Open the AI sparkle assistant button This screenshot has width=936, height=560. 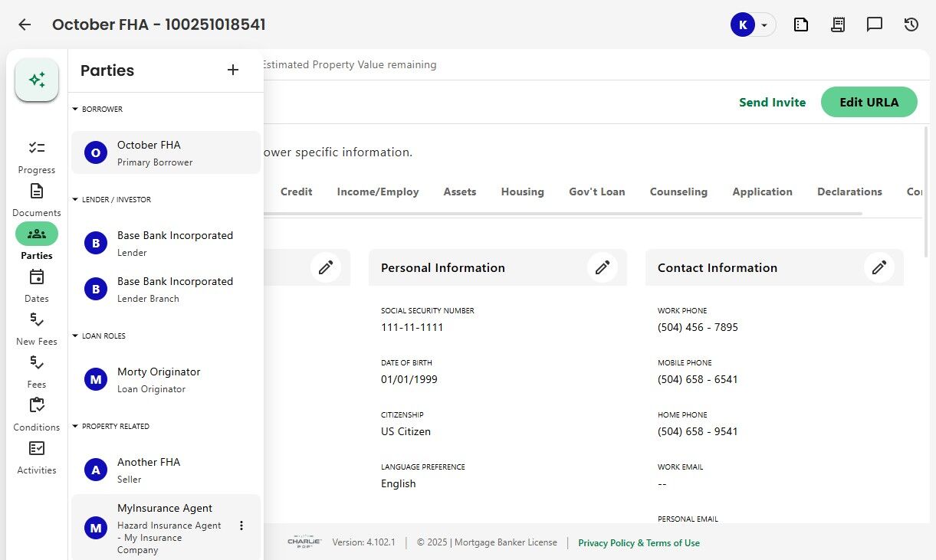pos(37,80)
